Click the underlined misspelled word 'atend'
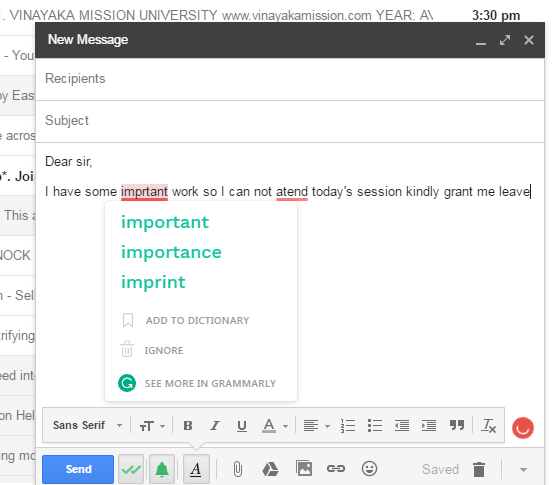The height and width of the screenshot is (485, 555). (292, 192)
